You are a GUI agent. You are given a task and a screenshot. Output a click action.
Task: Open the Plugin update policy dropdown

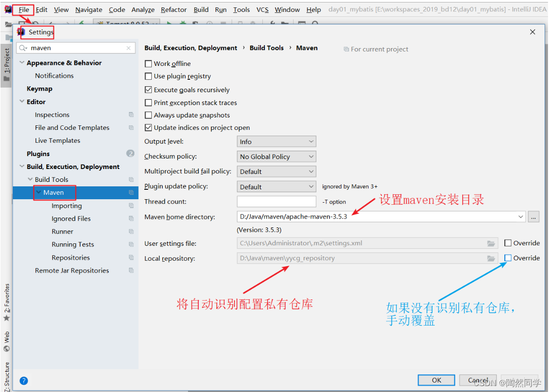pyautogui.click(x=277, y=186)
